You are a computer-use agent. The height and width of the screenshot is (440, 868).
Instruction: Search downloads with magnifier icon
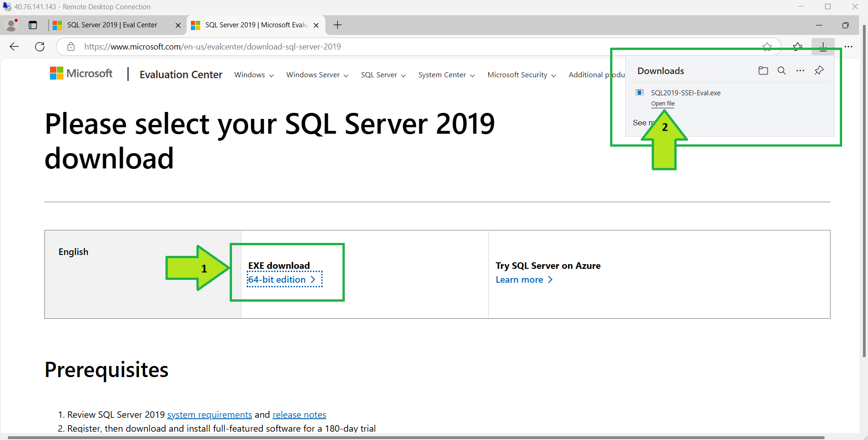[x=782, y=70]
